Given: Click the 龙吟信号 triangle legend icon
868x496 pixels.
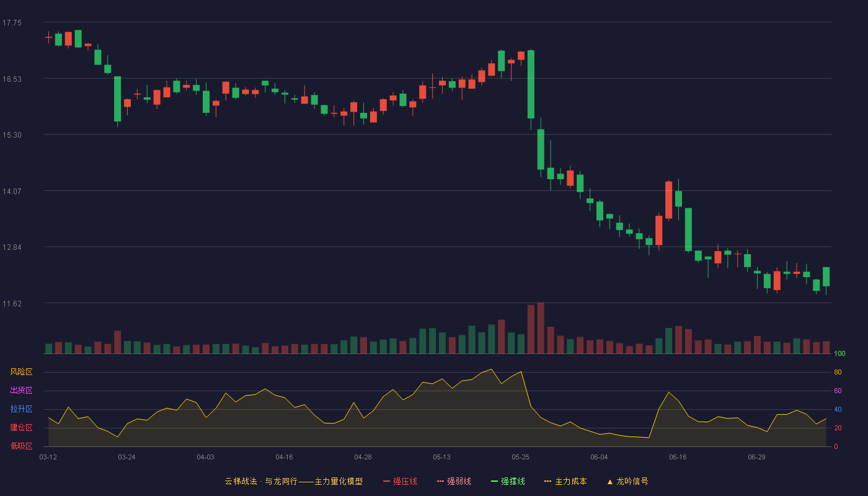Looking at the screenshot, I should click(609, 482).
